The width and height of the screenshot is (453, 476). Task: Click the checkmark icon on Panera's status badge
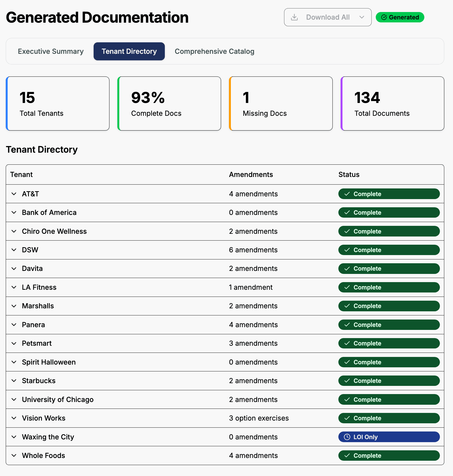(347, 325)
